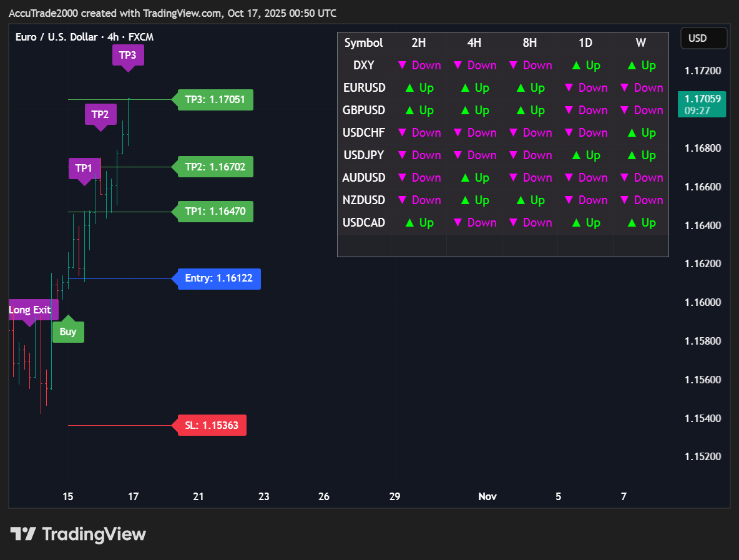739x560 pixels.
Task: Click the current price 1.17059 tag
Action: [x=702, y=99]
